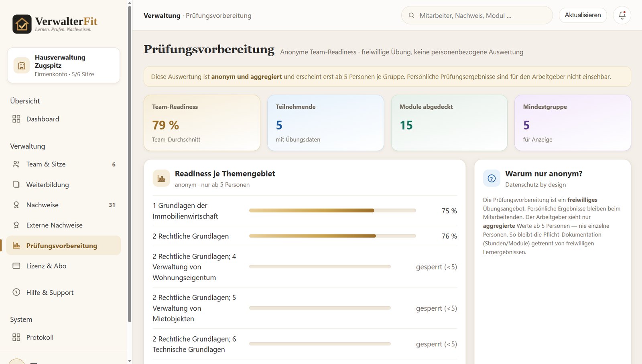Image resolution: width=642 pixels, height=364 pixels.
Task: Open Hilfe & Support
Action: (x=63, y=292)
